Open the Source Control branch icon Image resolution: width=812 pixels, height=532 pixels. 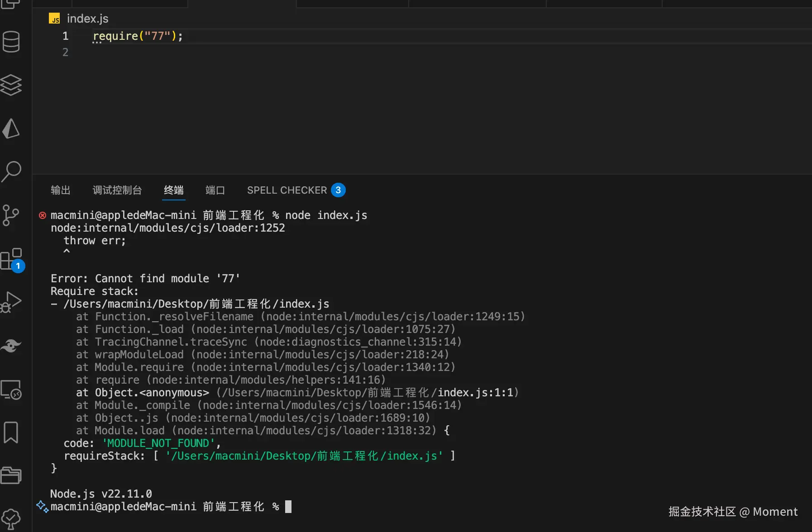pos(11,215)
